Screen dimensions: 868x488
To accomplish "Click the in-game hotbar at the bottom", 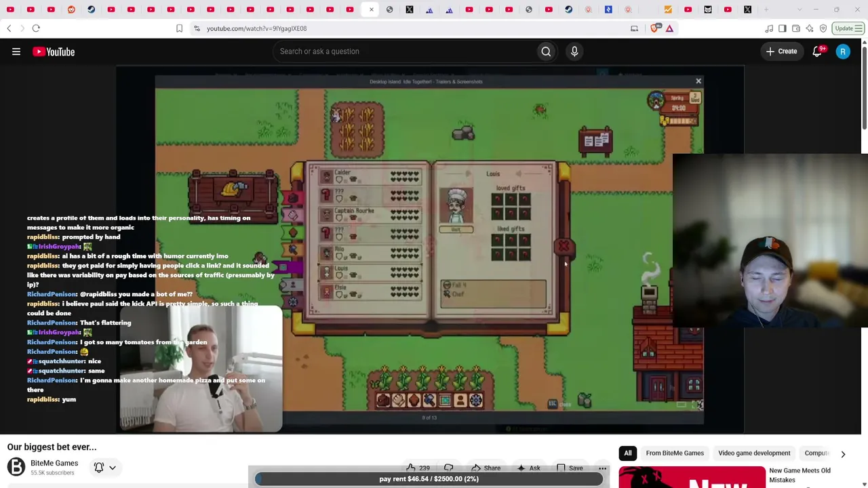I will [x=429, y=400].
